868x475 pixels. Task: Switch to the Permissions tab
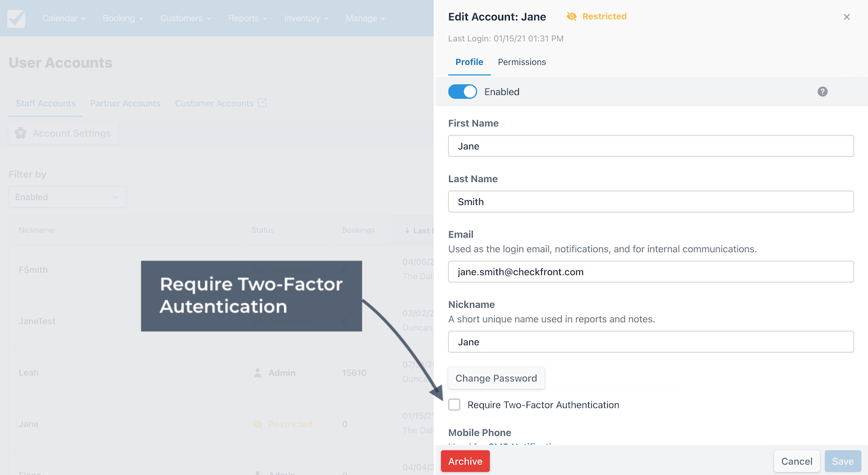pyautogui.click(x=521, y=62)
